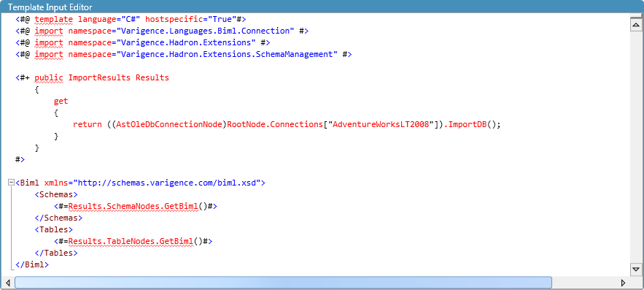Click the closing Biml tag

[x=32, y=264]
